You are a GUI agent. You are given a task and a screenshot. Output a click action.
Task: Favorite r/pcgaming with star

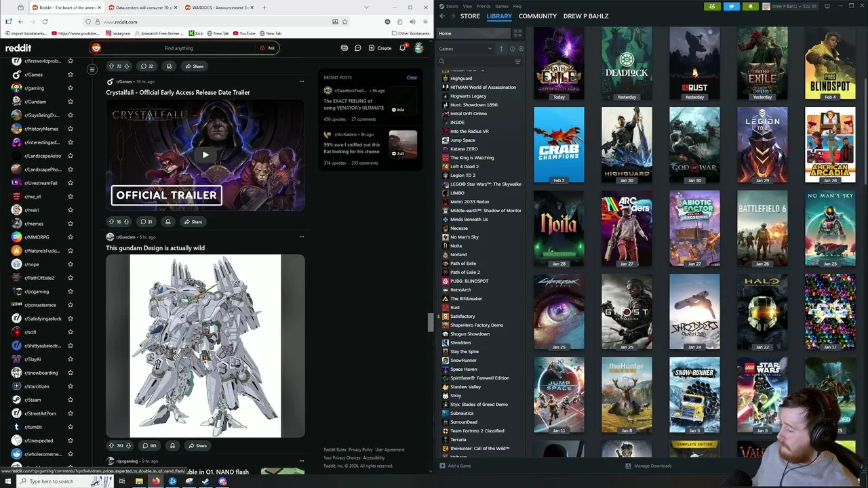click(x=70, y=291)
